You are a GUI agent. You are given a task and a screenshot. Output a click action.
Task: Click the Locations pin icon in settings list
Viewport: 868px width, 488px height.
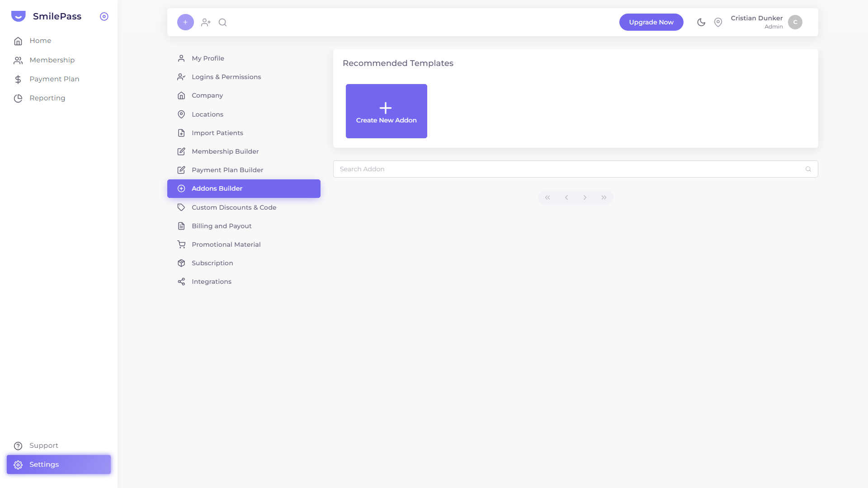[181, 114]
